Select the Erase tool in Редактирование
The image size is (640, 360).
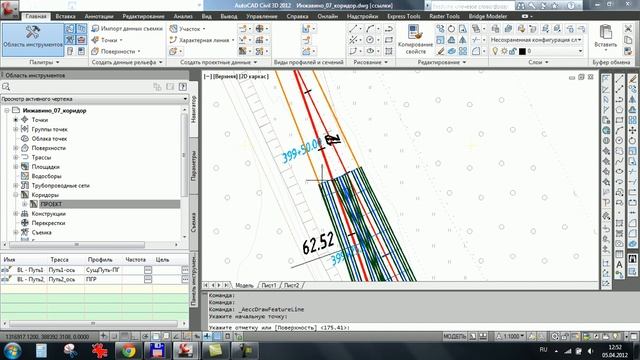pos(440,51)
